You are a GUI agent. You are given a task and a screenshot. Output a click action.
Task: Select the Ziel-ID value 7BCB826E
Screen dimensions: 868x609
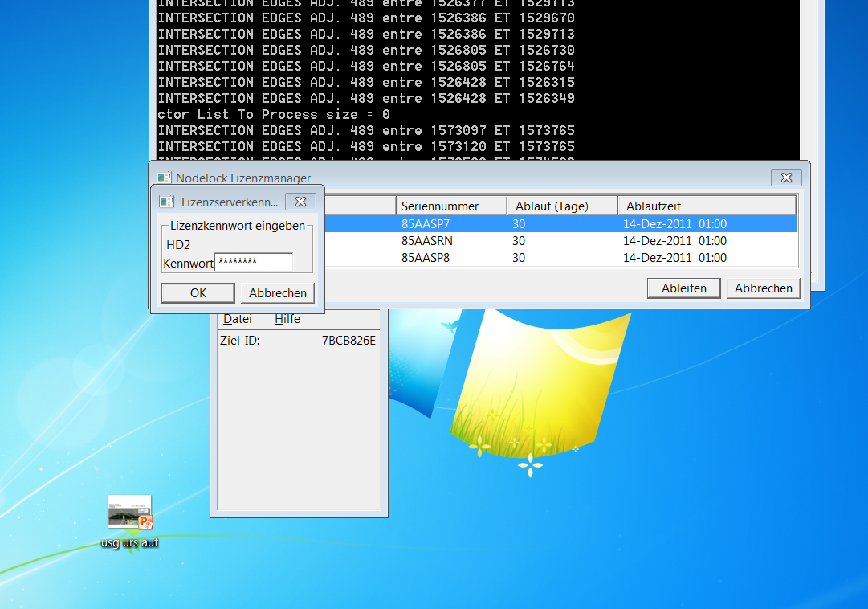pyautogui.click(x=348, y=340)
